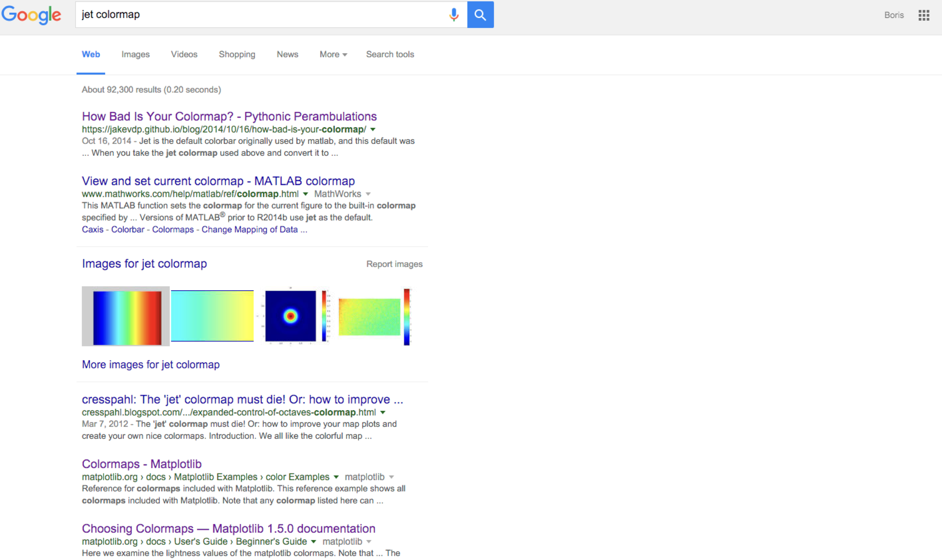Open 'Images for jet colormap' heading

point(145,263)
